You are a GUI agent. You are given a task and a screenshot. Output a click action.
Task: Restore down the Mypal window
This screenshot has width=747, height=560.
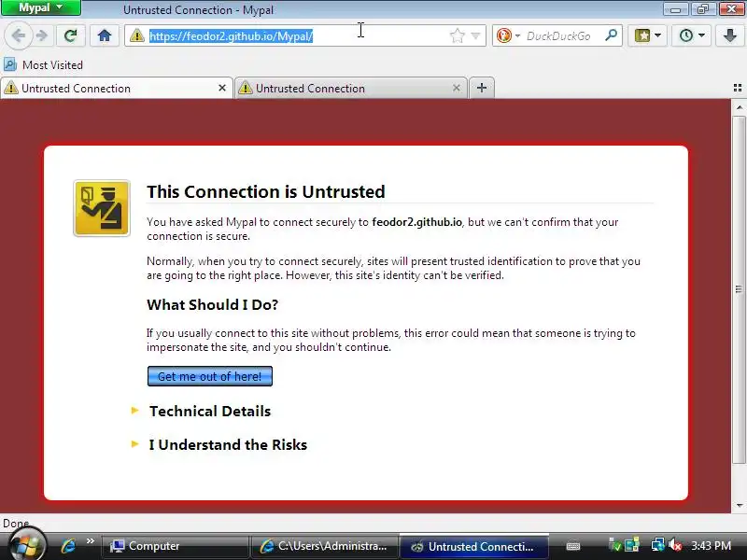pos(703,8)
